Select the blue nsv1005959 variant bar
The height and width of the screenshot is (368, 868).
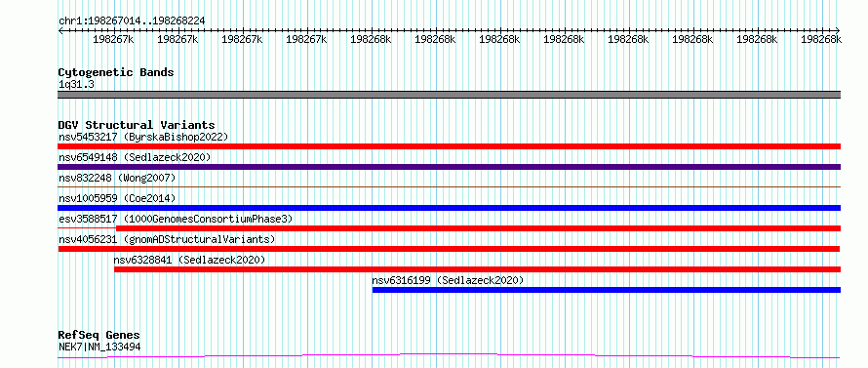click(450, 208)
